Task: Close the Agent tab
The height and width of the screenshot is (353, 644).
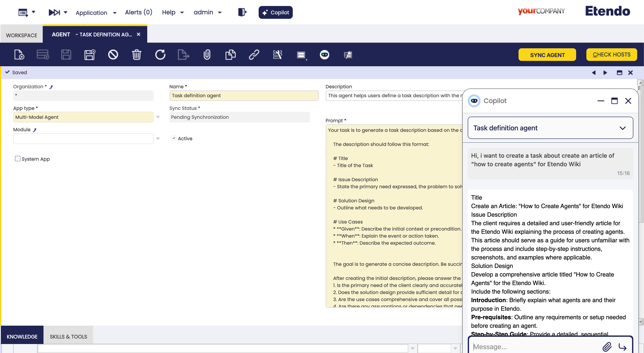Action: (138, 34)
